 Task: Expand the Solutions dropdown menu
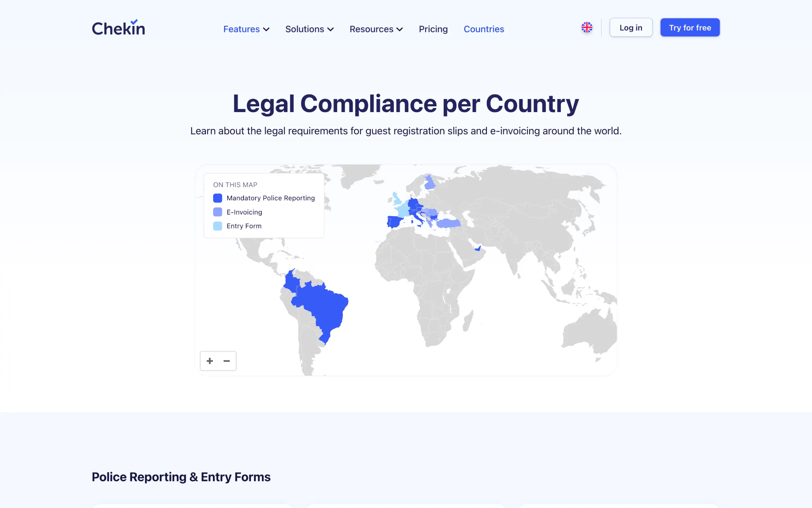coord(309,29)
